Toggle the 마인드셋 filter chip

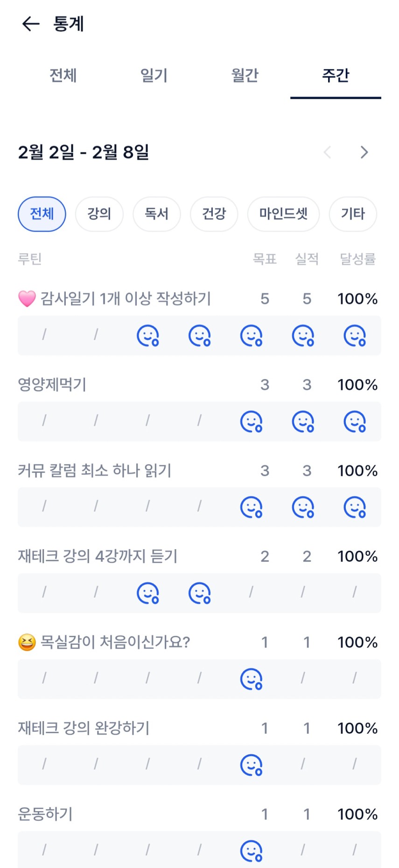[x=283, y=214]
